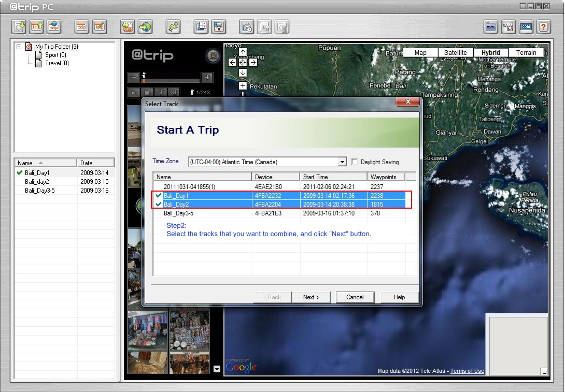Pan the map up with the arrow
565x392 pixels.
[x=243, y=52]
